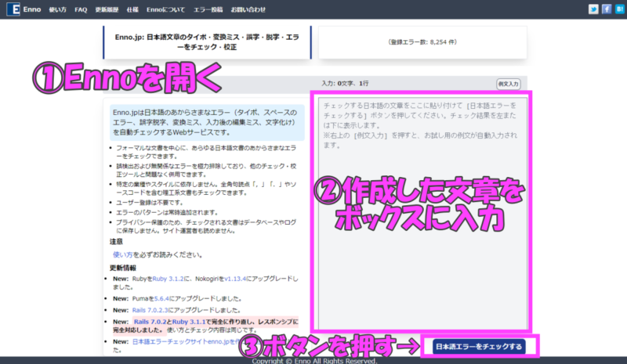Open the エラー投稿 menu item

click(208, 9)
